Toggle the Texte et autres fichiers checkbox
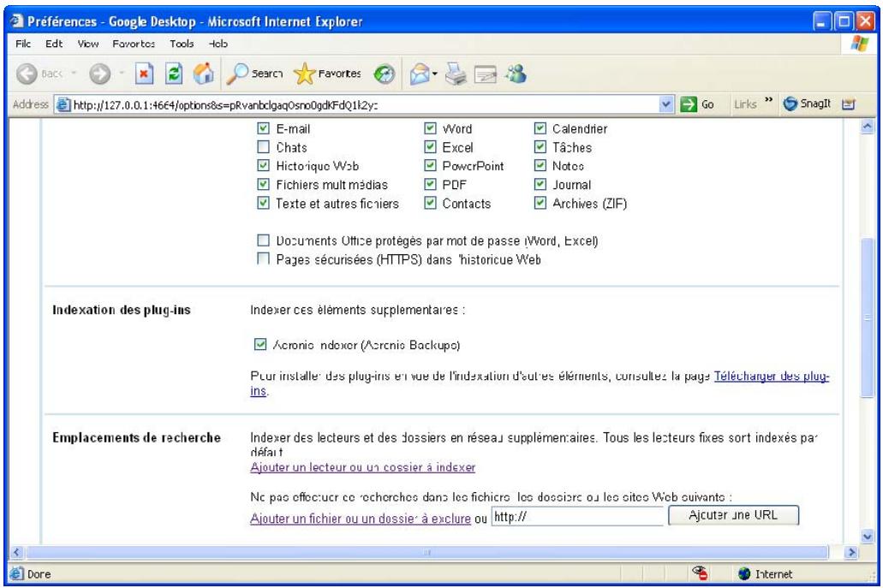The image size is (883, 588). [x=263, y=203]
